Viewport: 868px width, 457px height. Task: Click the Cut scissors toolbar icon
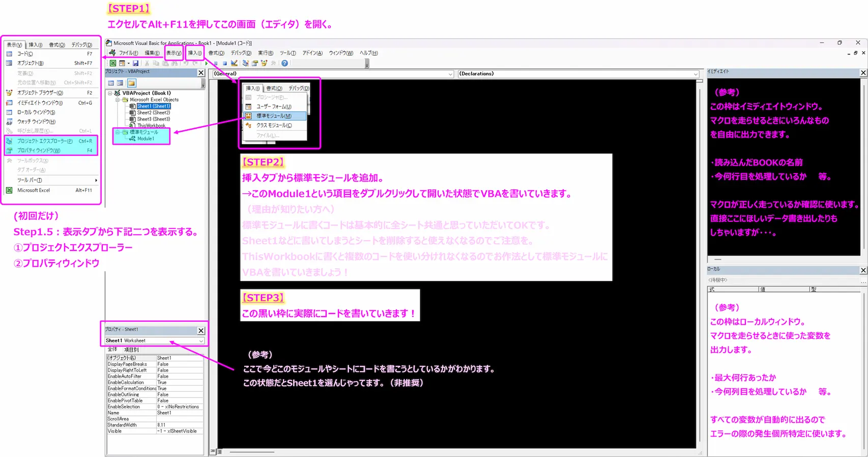pyautogui.click(x=147, y=63)
